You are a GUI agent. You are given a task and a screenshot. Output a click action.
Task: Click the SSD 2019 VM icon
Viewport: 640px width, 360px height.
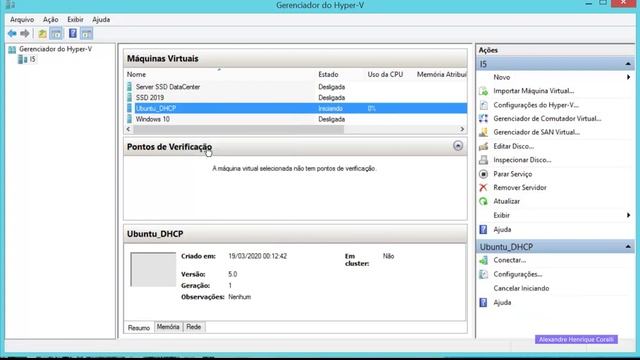tap(129, 98)
